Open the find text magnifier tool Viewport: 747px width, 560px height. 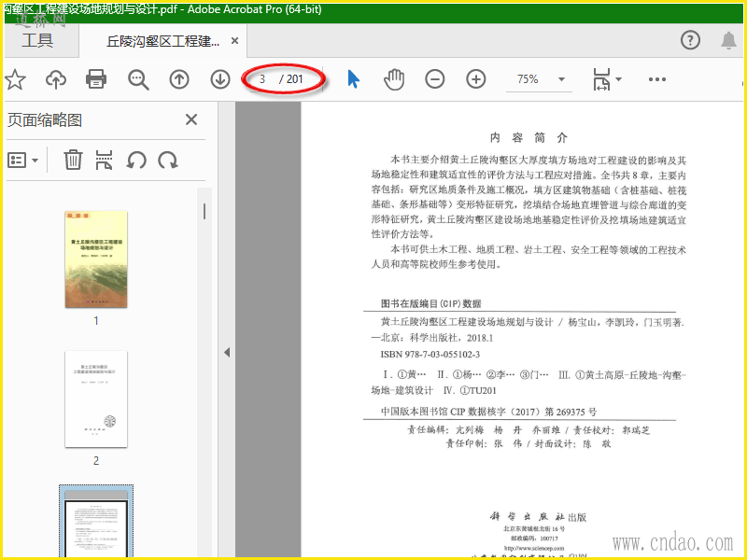coord(138,79)
